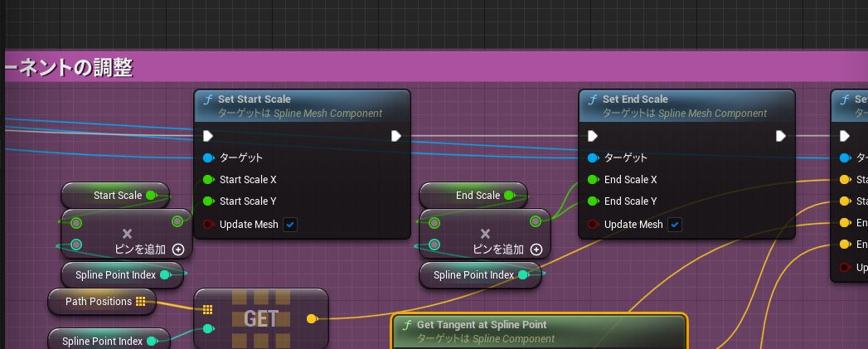This screenshot has width=868, height=349.
Task: Click the Start Scale Y input pin
Action: click(208, 201)
